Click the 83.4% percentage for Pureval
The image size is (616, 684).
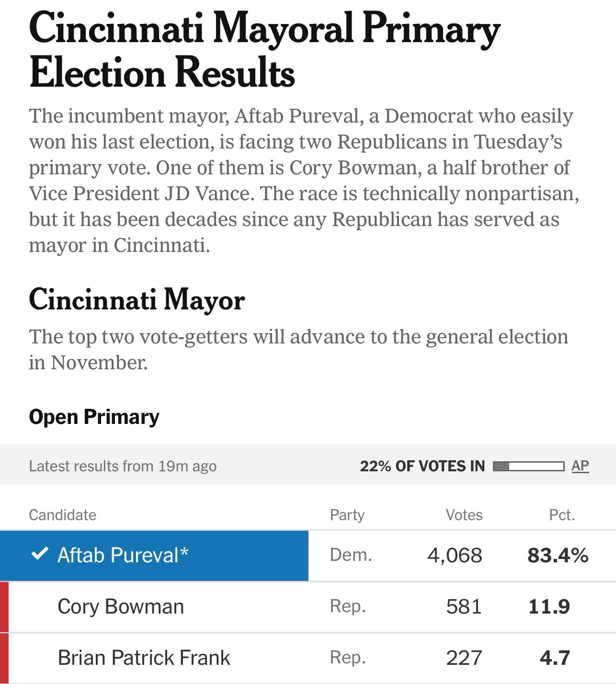[x=558, y=556]
